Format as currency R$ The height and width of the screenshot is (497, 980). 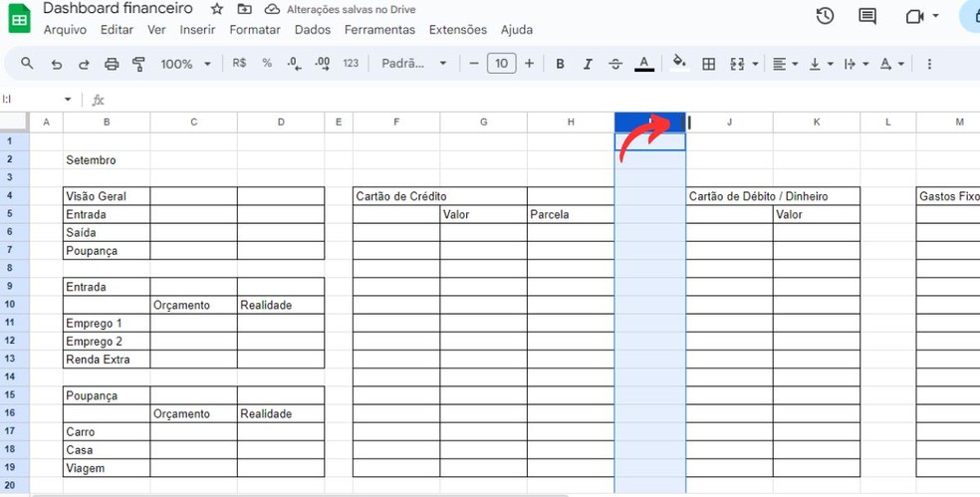pyautogui.click(x=239, y=63)
